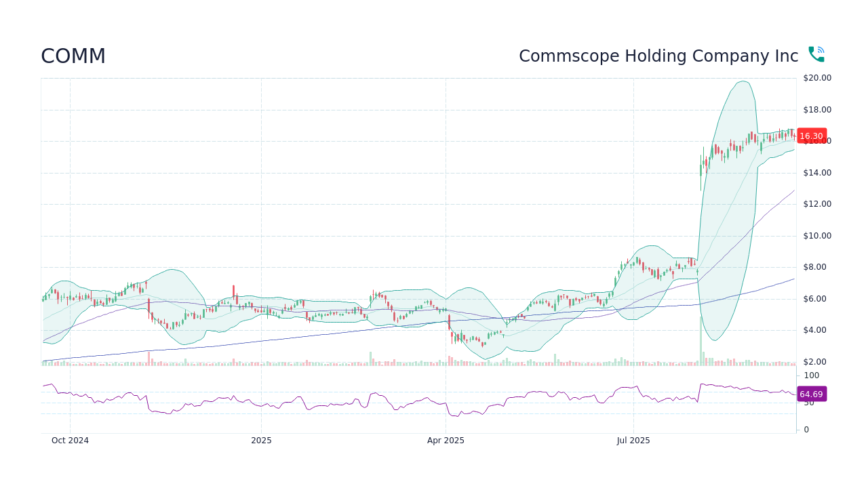The height and width of the screenshot is (488, 868).
Task: Select the 2025 date axis label
Action: tap(262, 440)
